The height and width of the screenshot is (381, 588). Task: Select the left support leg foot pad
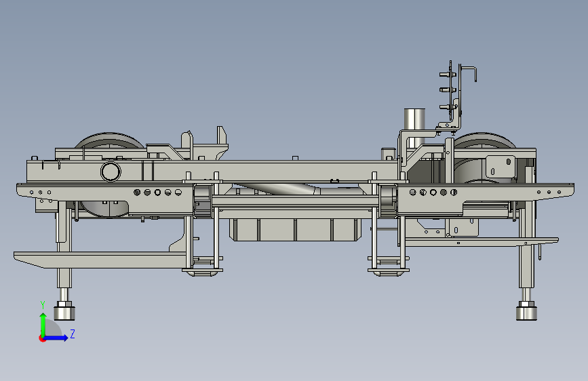[64, 313]
